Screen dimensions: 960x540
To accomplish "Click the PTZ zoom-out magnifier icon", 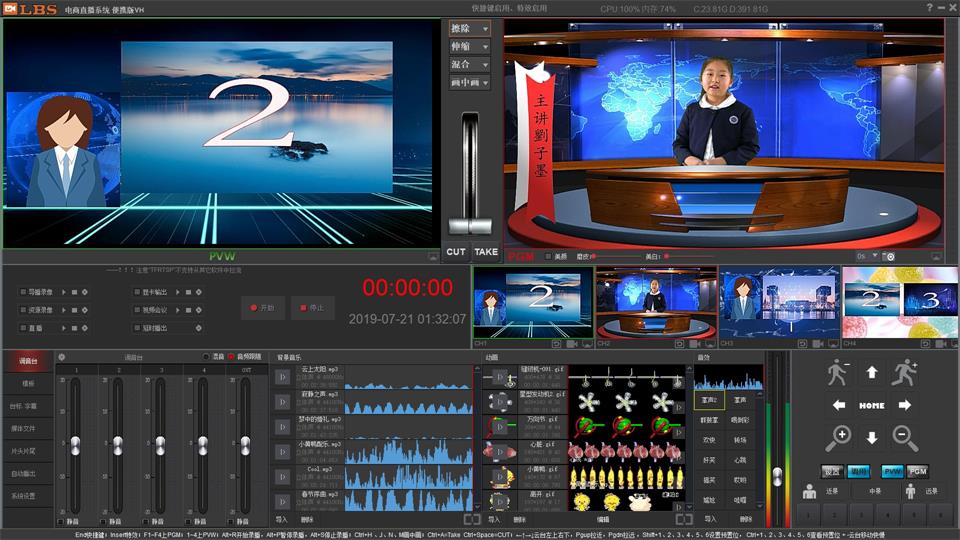I will (x=904, y=437).
